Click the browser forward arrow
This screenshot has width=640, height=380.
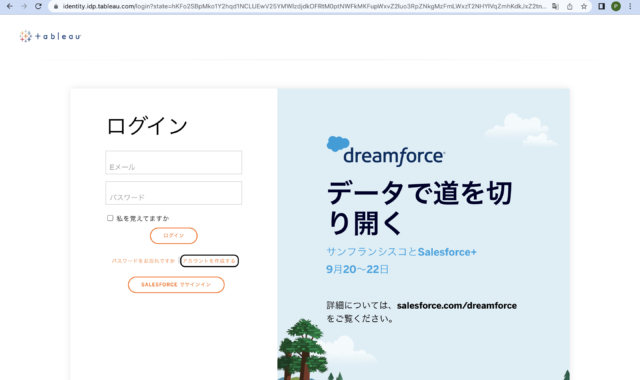(x=24, y=6)
